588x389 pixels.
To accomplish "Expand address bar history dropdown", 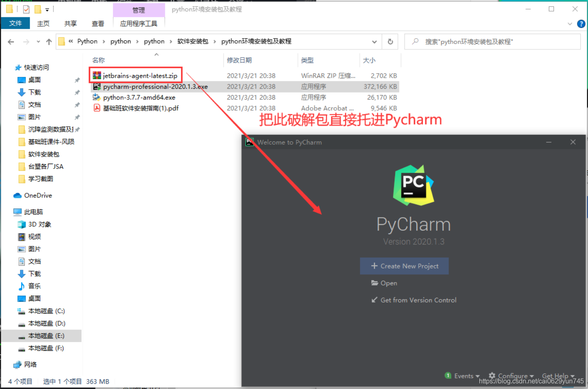I will 374,42.
